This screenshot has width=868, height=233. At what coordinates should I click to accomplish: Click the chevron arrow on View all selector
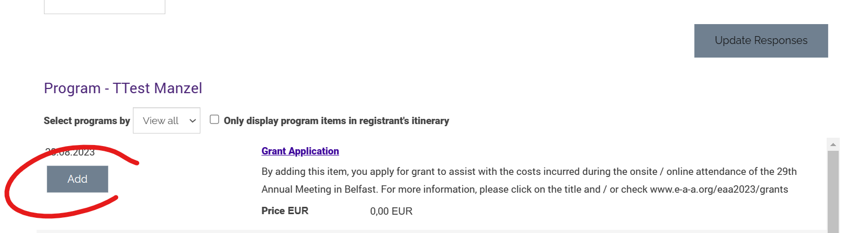pyautogui.click(x=193, y=121)
